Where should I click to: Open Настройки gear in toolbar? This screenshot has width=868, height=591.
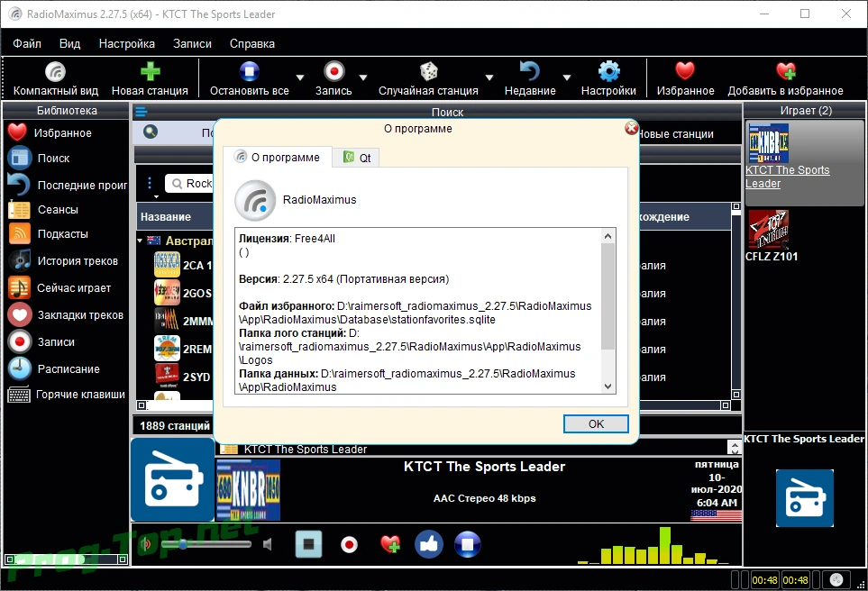tap(608, 78)
